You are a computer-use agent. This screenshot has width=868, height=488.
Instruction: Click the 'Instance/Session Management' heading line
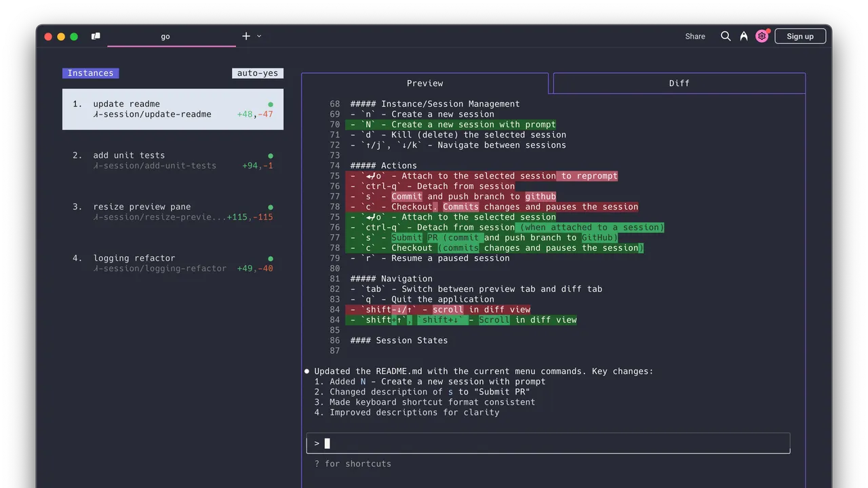435,104
